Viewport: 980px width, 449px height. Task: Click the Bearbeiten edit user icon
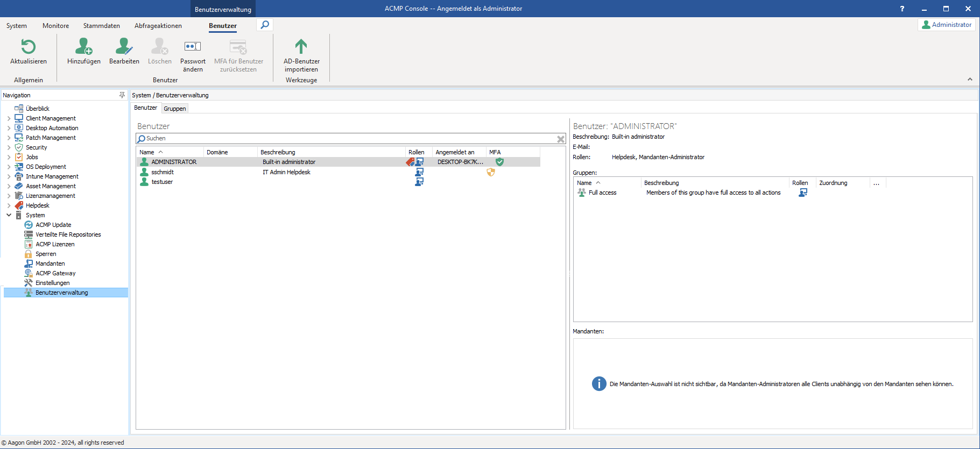124,47
